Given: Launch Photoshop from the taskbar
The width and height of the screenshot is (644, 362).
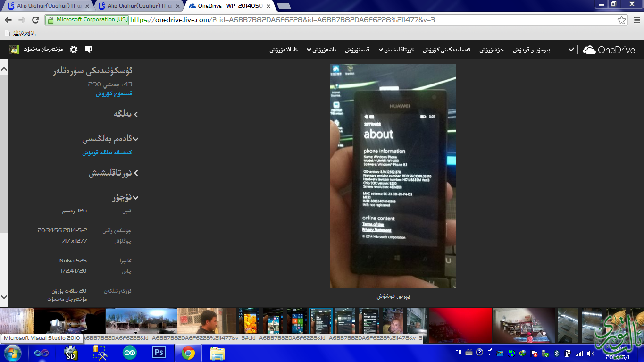Looking at the screenshot, I should pos(159,353).
